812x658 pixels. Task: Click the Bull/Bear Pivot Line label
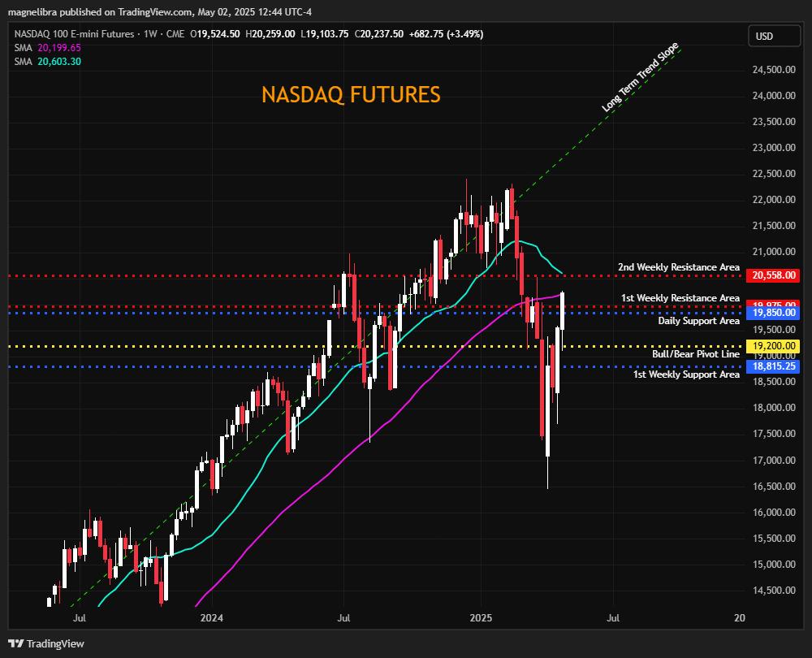(696, 354)
